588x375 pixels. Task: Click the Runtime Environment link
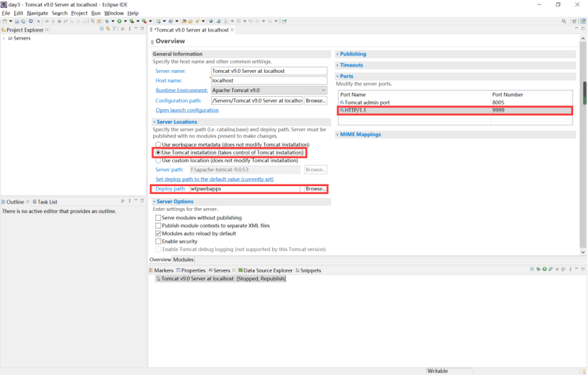181,91
